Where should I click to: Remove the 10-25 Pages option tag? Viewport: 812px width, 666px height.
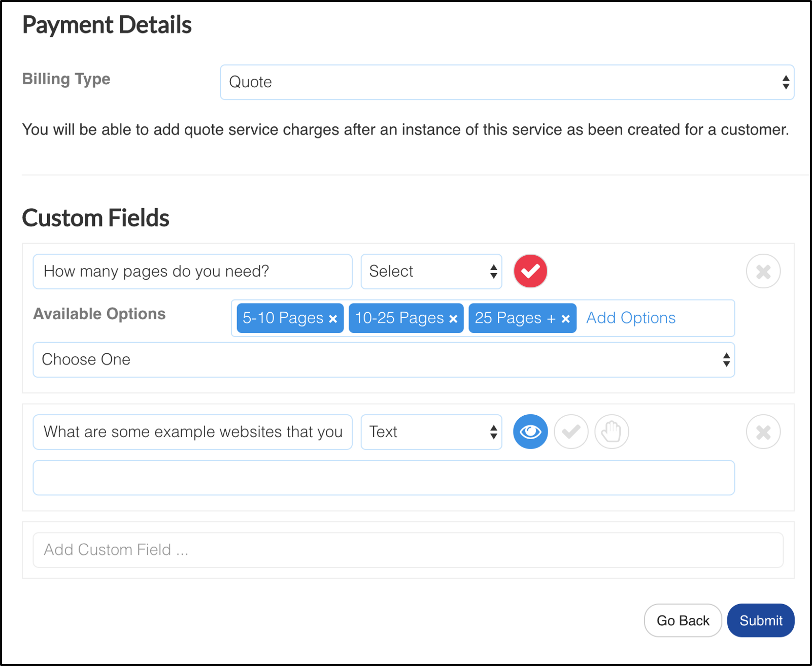(453, 319)
